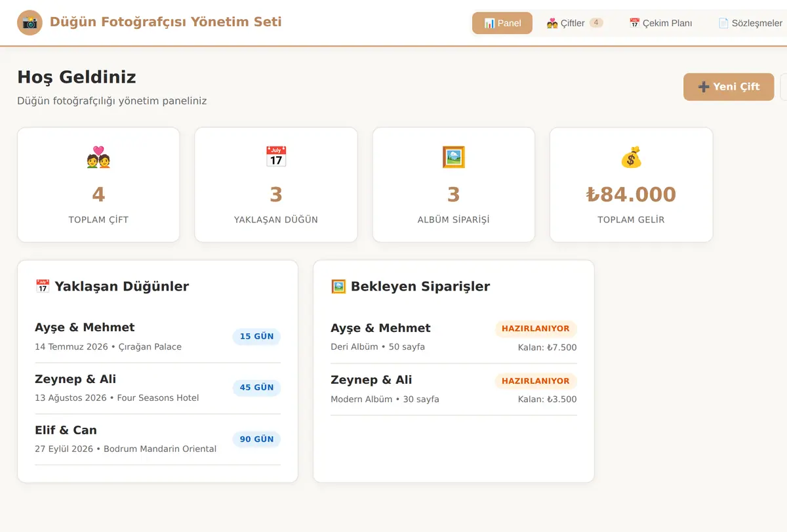
Task: Click the '13 Ağustos 2026 • Four Seasons Hotel' text
Action: [x=117, y=398]
